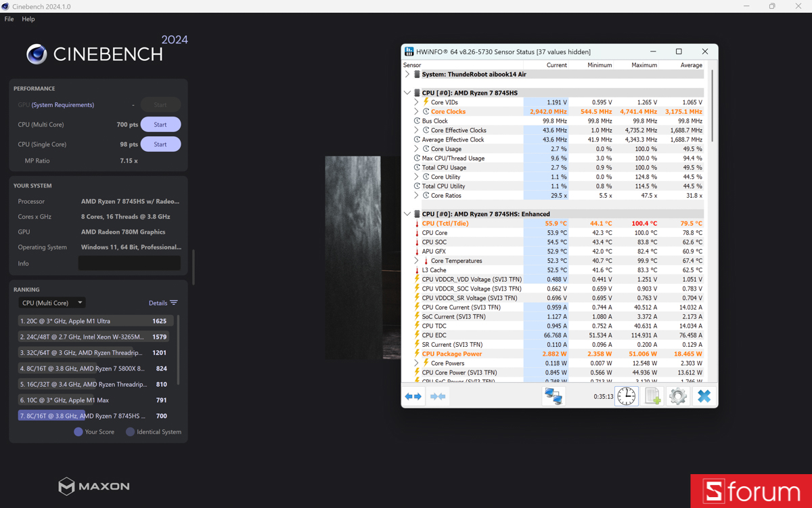This screenshot has width=812, height=508.
Task: Open remote network monitoring in HWiNFO
Action: pos(554,396)
